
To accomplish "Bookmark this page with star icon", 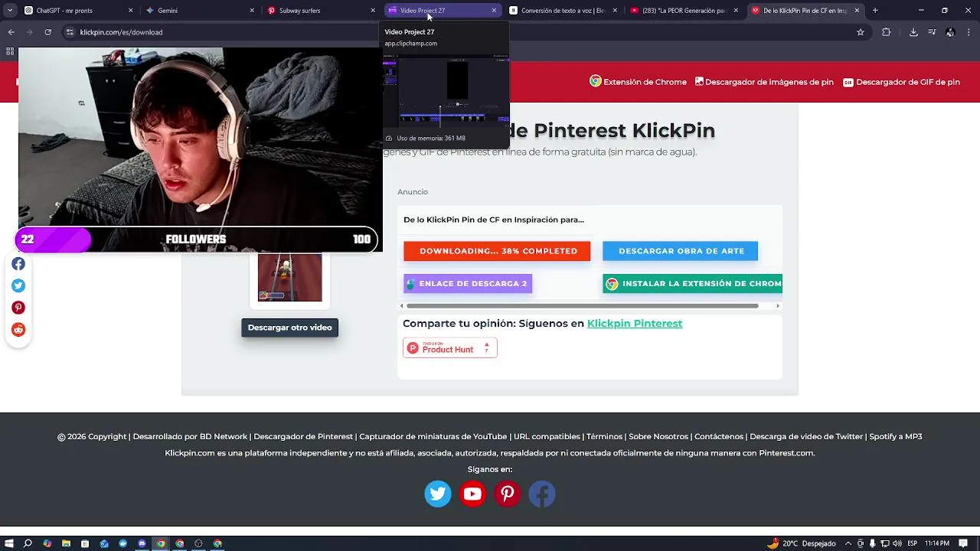I will [x=861, y=32].
